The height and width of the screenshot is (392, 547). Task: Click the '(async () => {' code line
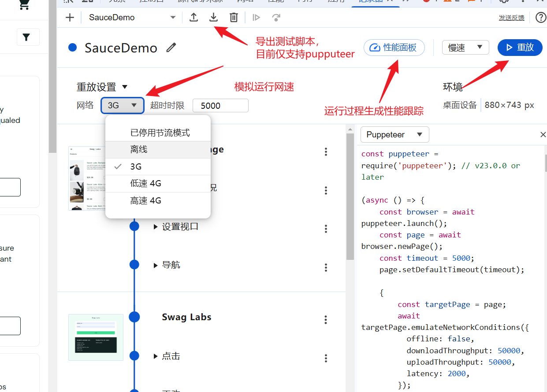[x=393, y=200]
